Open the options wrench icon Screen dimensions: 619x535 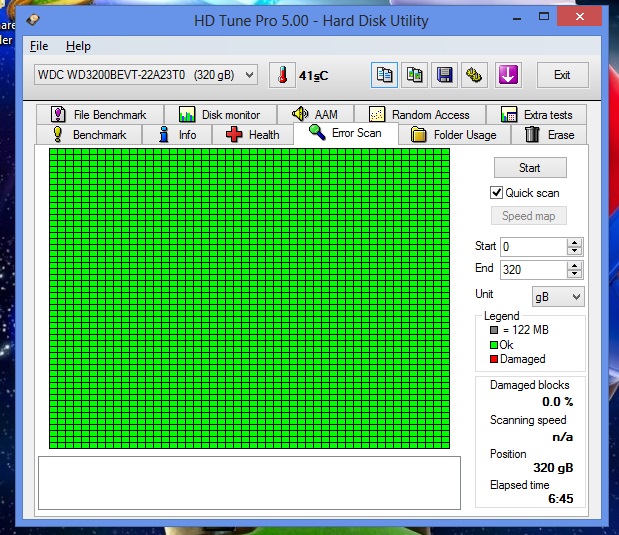[476, 75]
